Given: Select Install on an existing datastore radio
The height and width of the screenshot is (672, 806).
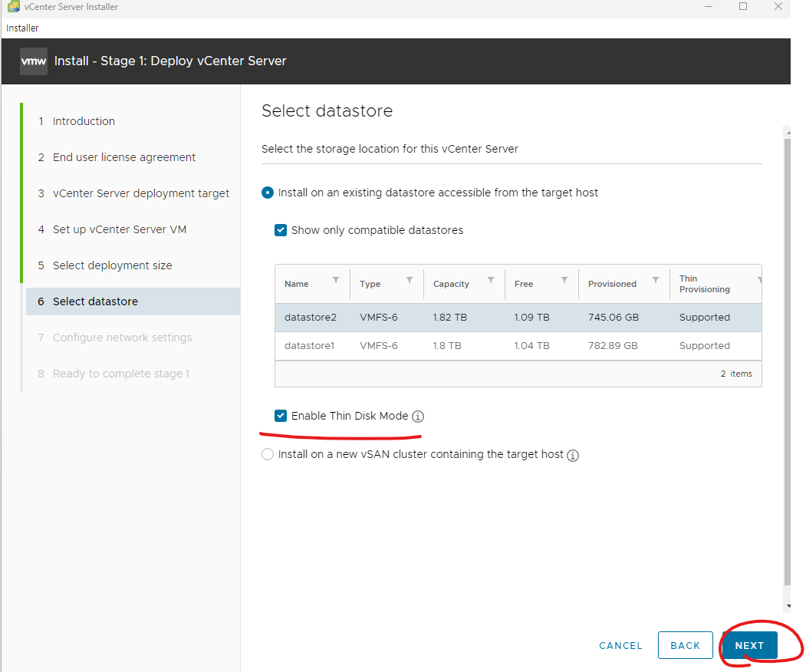Looking at the screenshot, I should pos(268,193).
